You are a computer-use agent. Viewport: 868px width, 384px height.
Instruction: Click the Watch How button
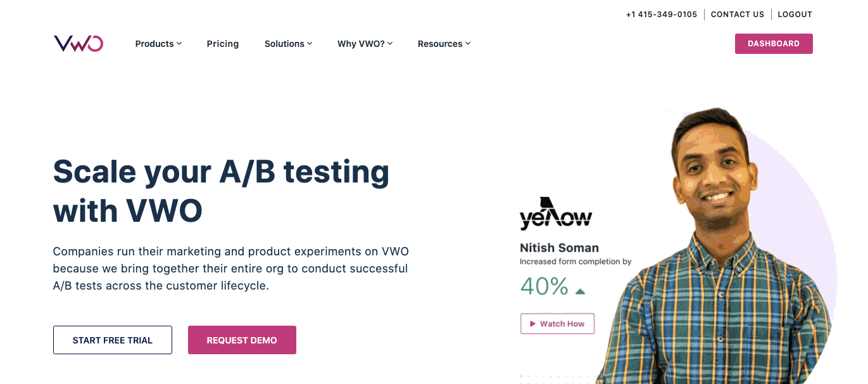(557, 324)
